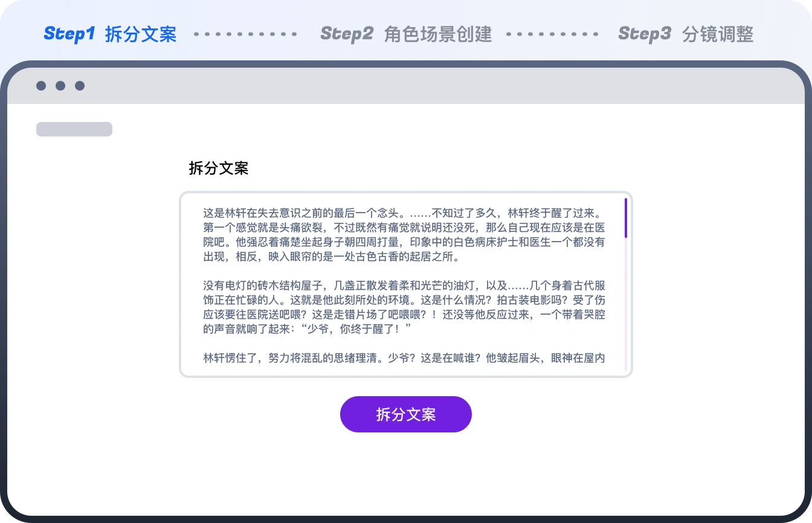Screen dimensions: 812x523
Task: Click the dotted connector between Step2 and Step3
Action: tap(551, 34)
